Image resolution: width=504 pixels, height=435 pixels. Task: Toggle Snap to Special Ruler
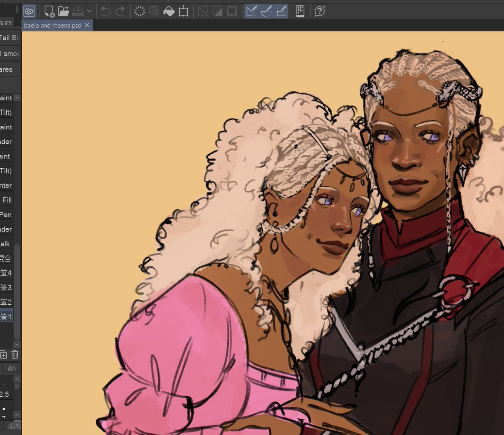coord(266,11)
